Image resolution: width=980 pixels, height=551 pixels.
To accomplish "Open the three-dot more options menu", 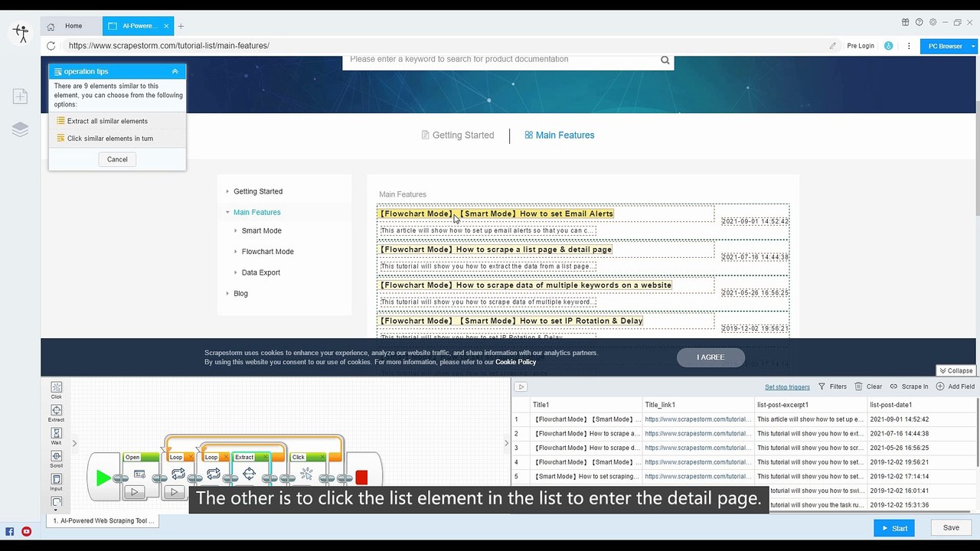I will coord(909,46).
